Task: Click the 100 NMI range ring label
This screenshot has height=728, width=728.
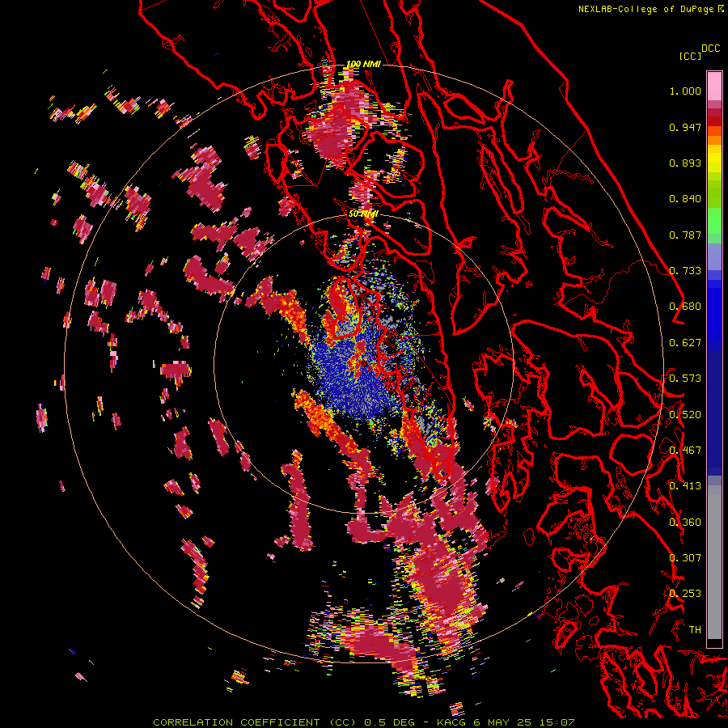Action: point(363,64)
